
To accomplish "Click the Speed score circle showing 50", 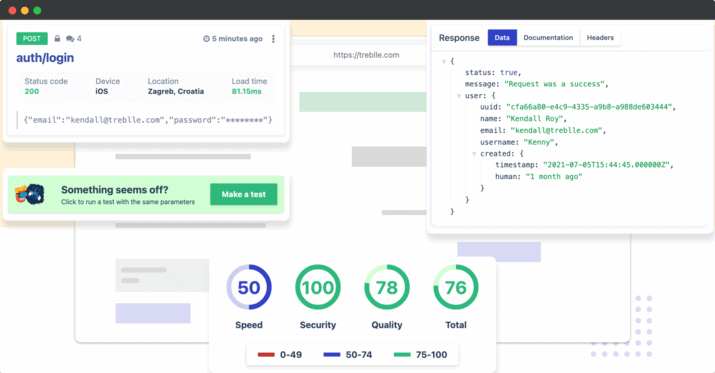I will click(249, 287).
